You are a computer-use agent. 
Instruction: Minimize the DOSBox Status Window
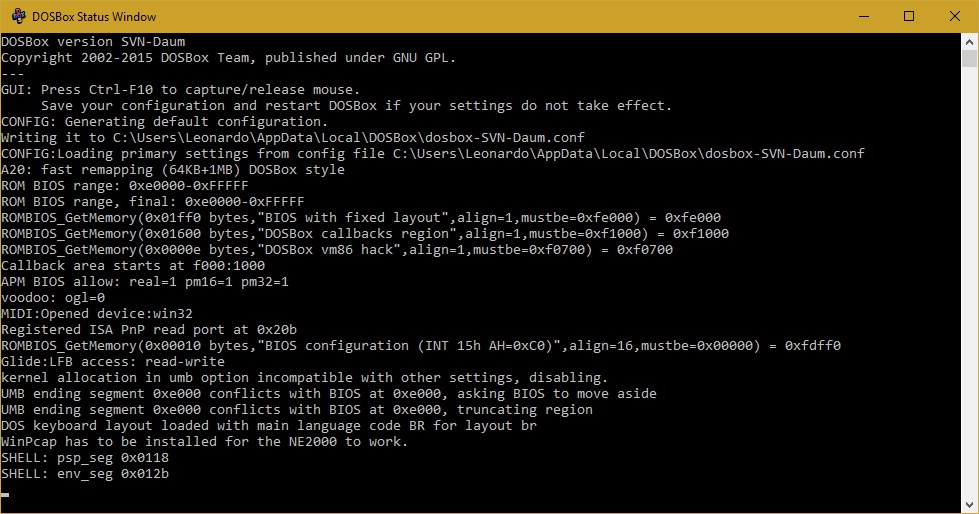(x=864, y=16)
